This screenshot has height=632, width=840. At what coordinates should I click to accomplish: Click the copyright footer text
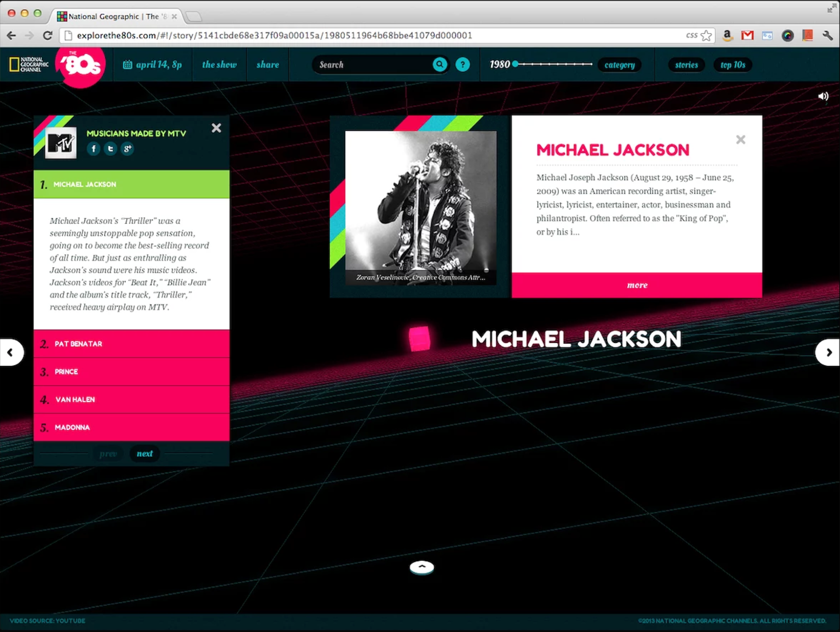pyautogui.click(x=732, y=621)
